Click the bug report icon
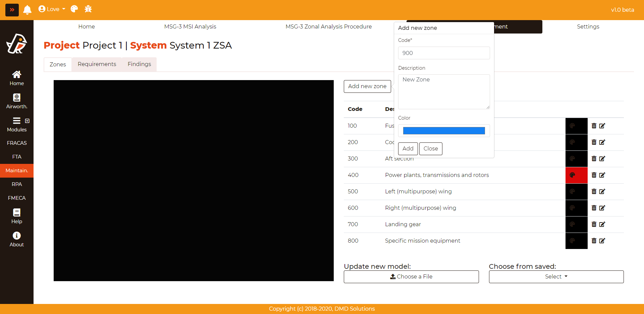The image size is (644, 314). click(88, 9)
